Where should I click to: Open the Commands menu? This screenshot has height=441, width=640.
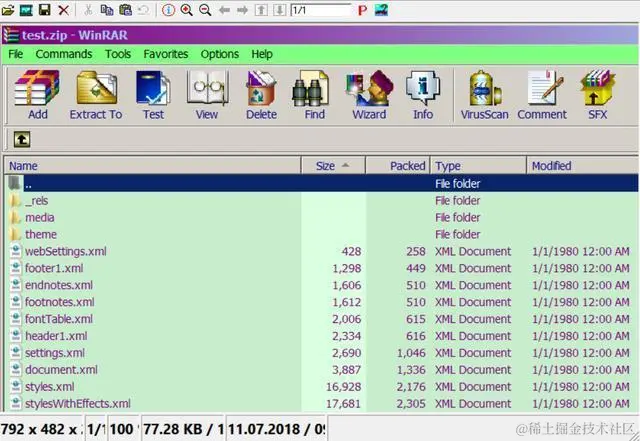[64, 54]
